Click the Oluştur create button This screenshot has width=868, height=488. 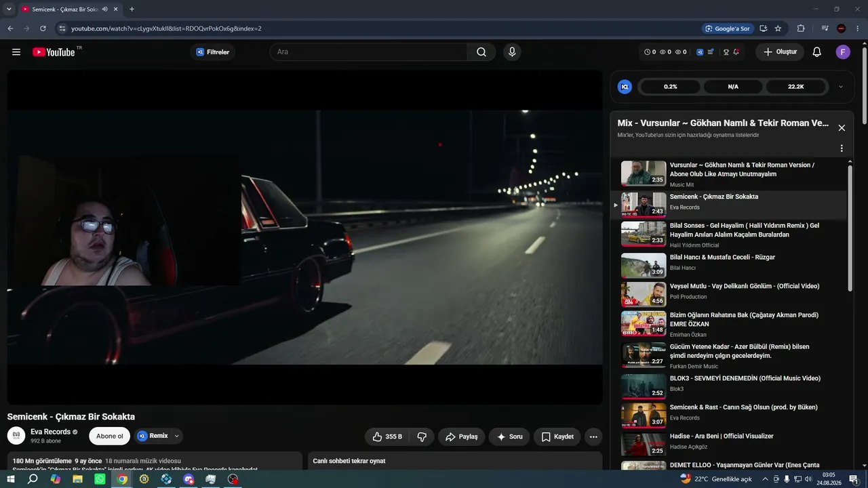tap(780, 52)
